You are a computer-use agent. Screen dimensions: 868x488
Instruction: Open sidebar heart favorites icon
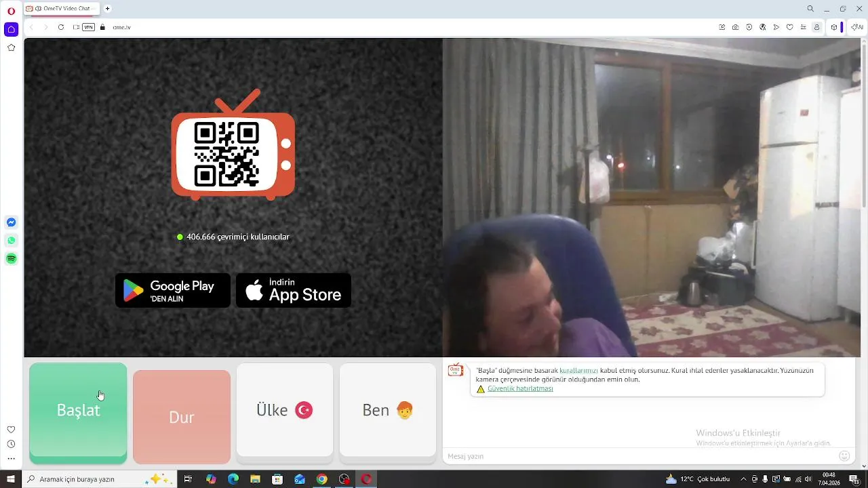tap(11, 430)
